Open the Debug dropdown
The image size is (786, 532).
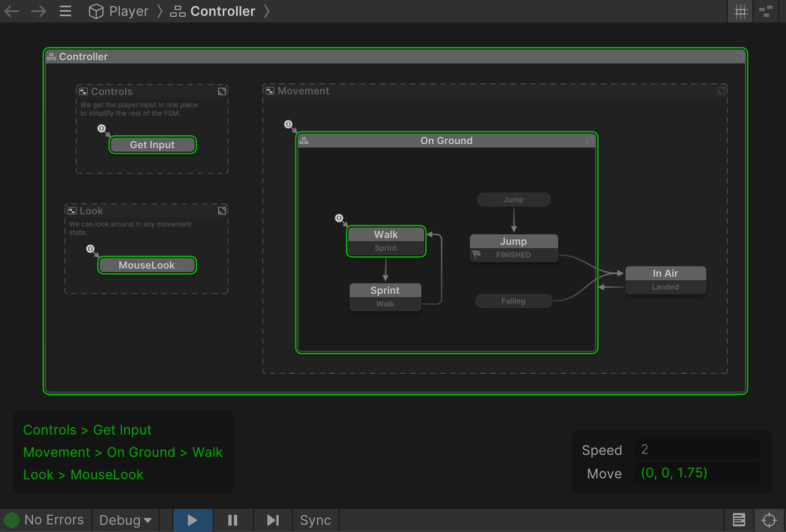click(x=125, y=520)
